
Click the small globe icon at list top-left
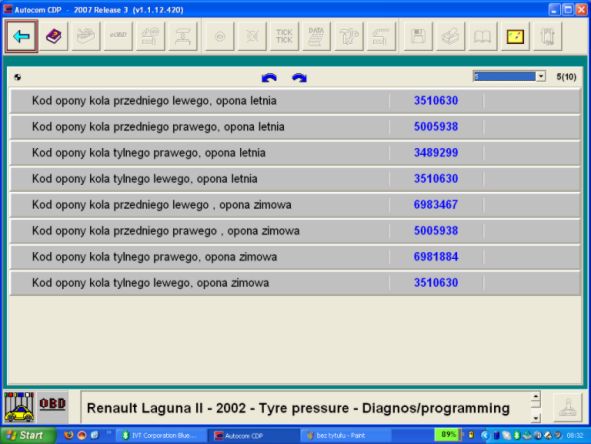coord(17,77)
